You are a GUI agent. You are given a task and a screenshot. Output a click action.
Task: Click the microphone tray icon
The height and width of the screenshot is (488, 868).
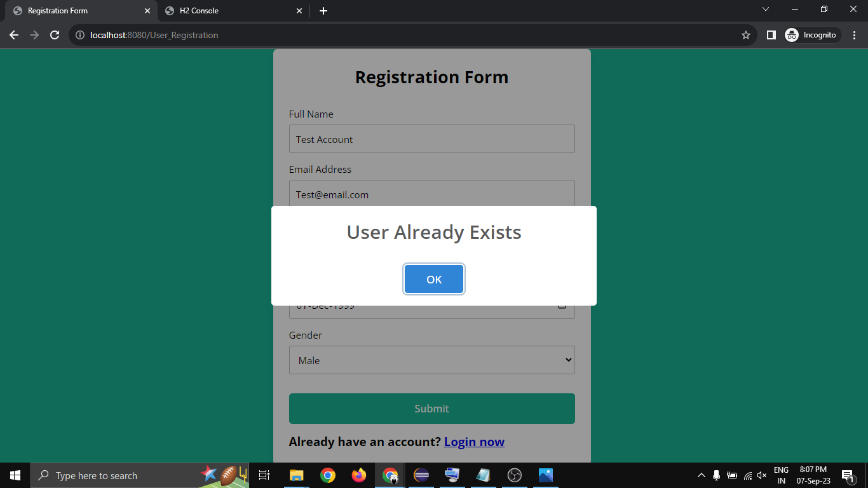tap(717, 475)
